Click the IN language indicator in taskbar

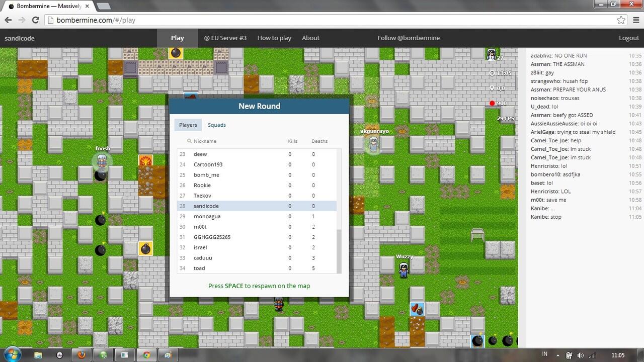[x=545, y=354]
